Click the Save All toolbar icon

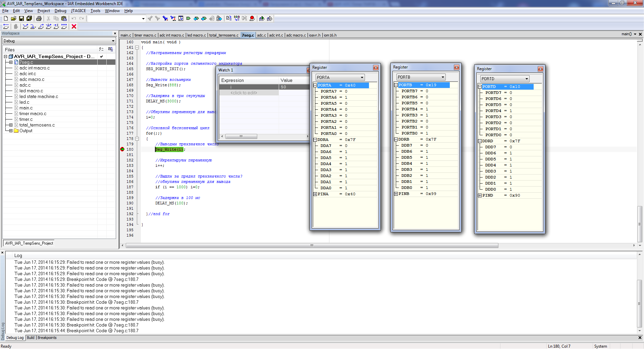(29, 18)
